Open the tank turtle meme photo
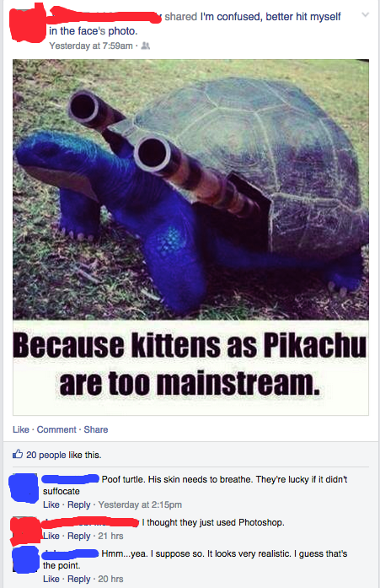This screenshot has width=380, height=588. tap(190, 237)
